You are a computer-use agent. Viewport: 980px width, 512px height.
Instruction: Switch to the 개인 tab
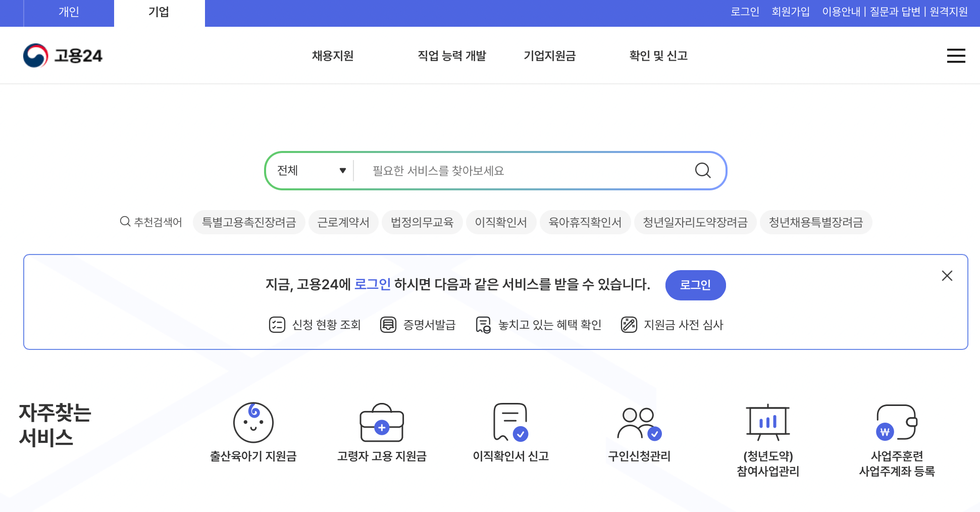click(68, 13)
